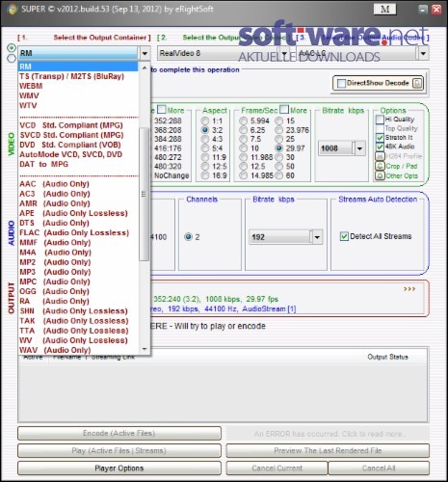The height and width of the screenshot is (482, 448).
Task: Select 60 frames per second
Action: click(279, 175)
